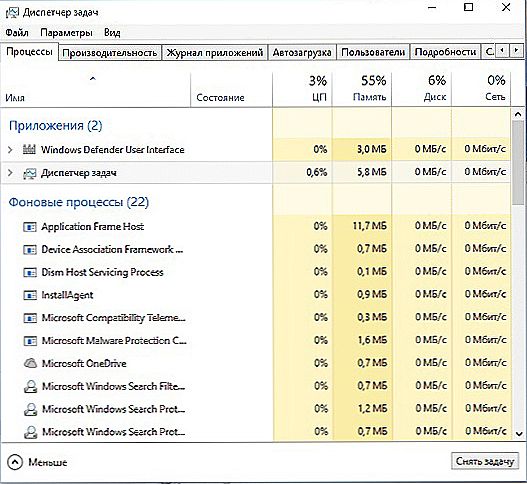Select the InstallAgent row
527x484 pixels.
point(255,295)
